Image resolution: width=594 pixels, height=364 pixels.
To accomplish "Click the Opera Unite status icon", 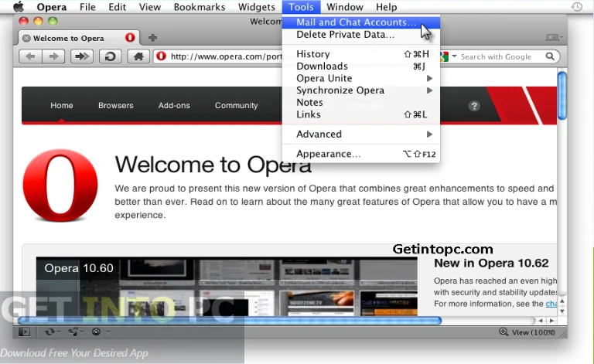I will pos(73,332).
